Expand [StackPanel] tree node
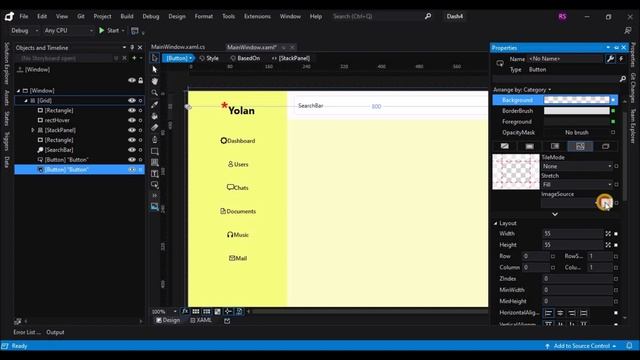Viewport: 640px width, 360px height. click(x=33, y=130)
